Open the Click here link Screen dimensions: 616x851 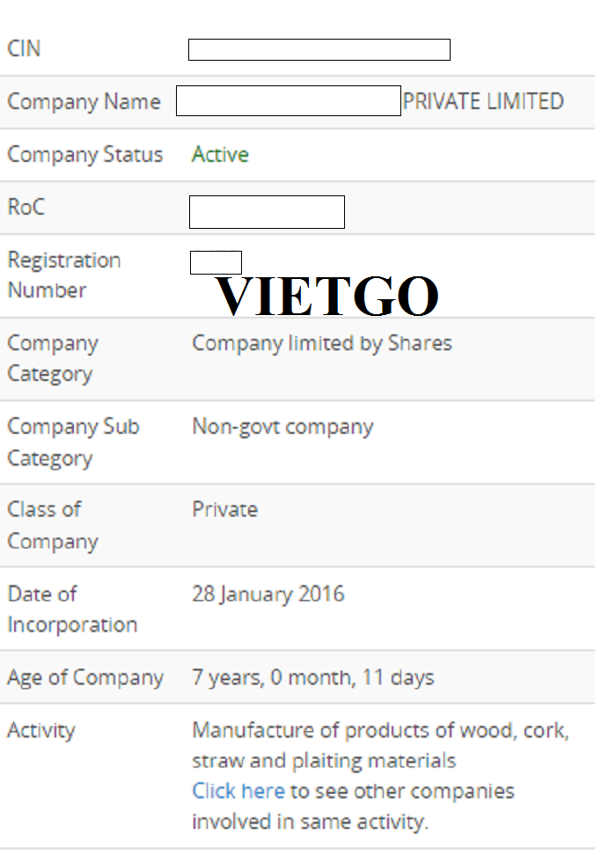238,791
